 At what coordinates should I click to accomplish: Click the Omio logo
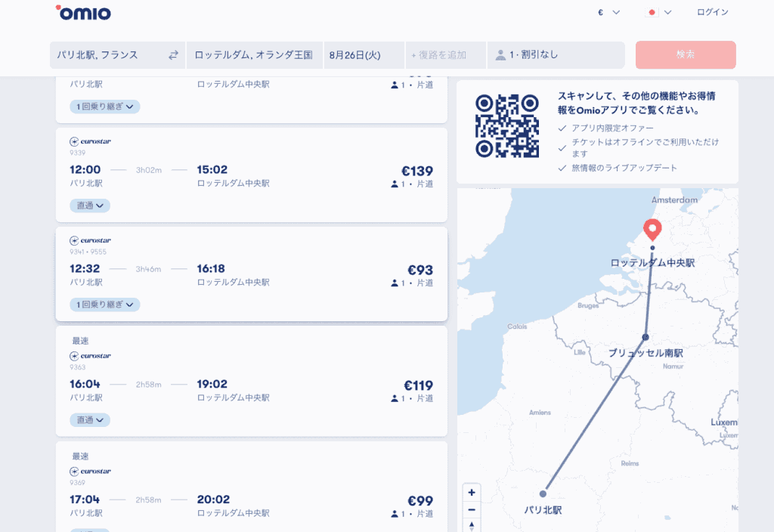click(83, 13)
